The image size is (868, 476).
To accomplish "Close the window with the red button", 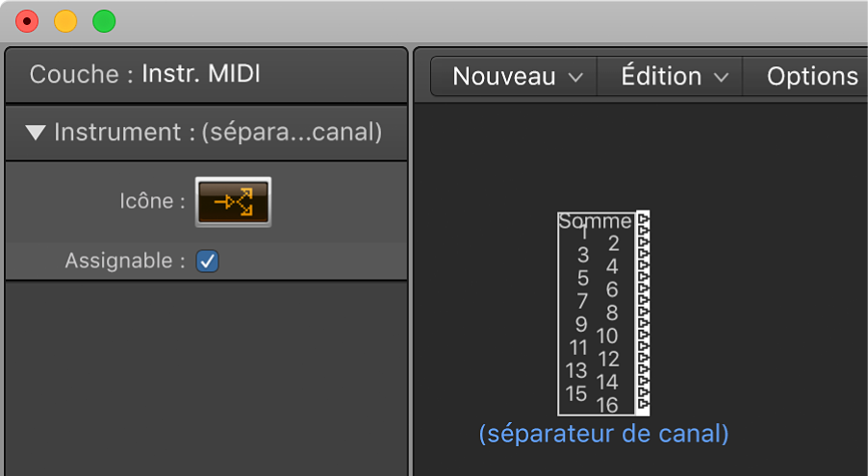I will (27, 21).
